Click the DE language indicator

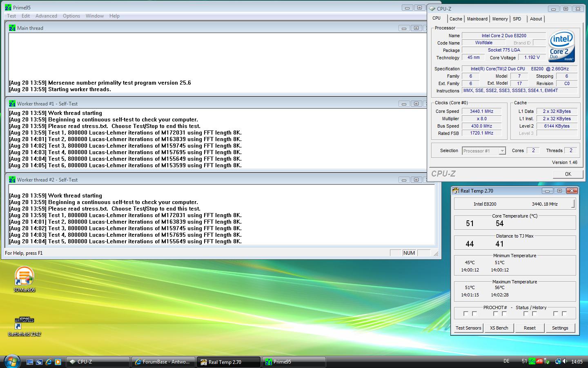click(506, 361)
